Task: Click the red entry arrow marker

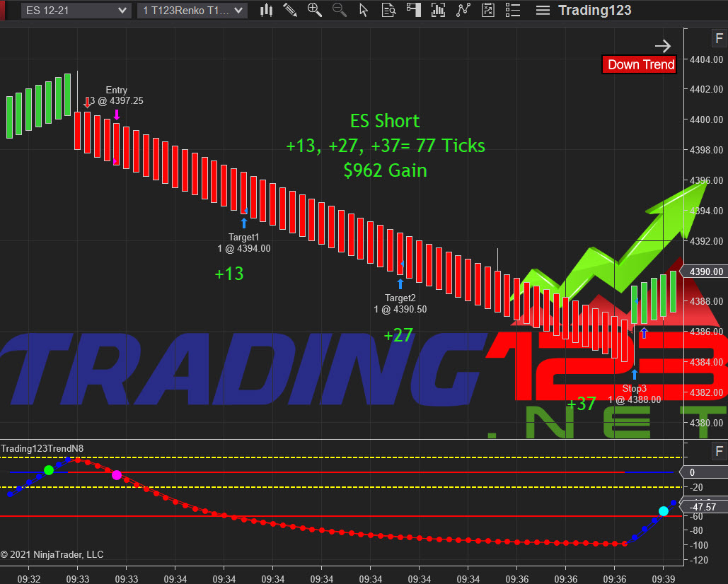Action: pyautogui.click(x=87, y=103)
